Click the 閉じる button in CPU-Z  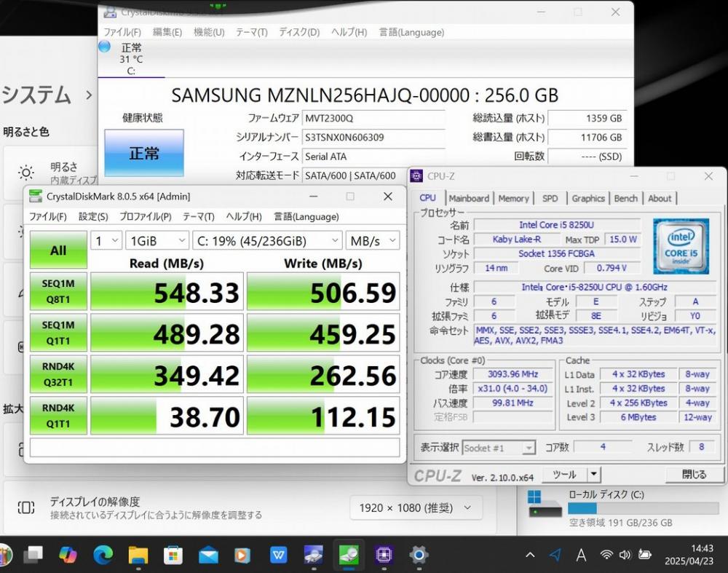click(x=694, y=475)
